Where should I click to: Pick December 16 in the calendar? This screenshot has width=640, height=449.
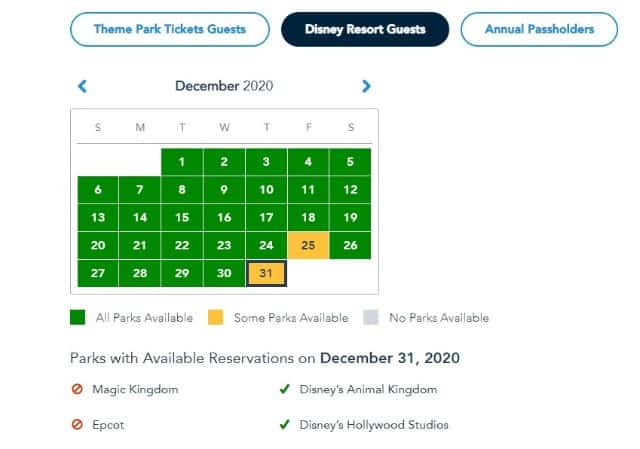[x=224, y=218]
